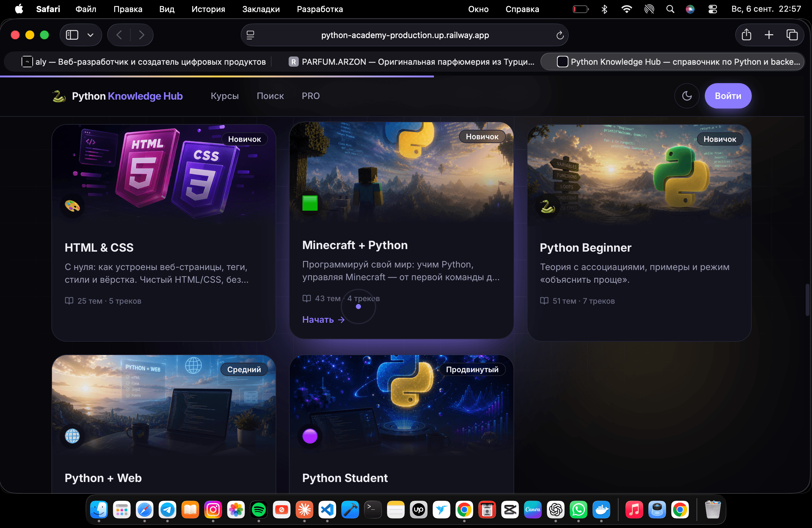Click the Minecraft + Python card title
The width and height of the screenshot is (812, 528).
pyautogui.click(x=355, y=245)
